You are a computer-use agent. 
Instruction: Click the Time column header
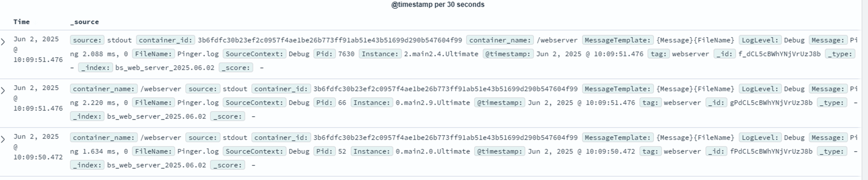21,22
